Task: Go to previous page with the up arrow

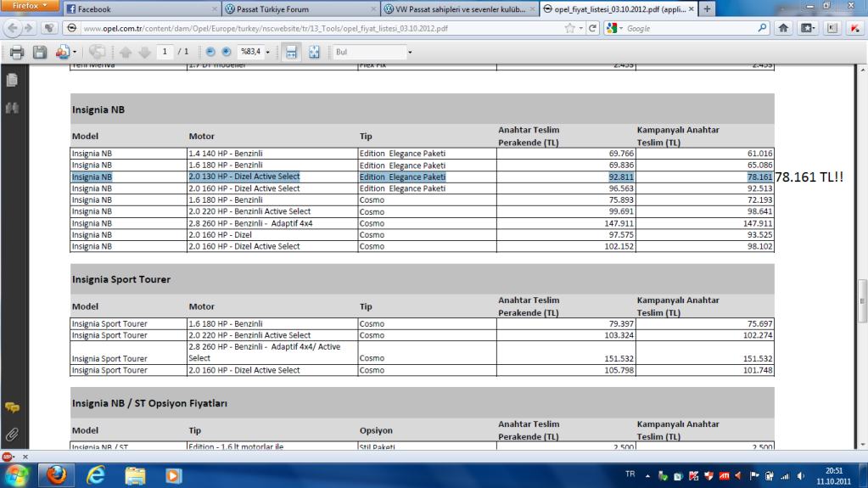Action: pyautogui.click(x=125, y=52)
